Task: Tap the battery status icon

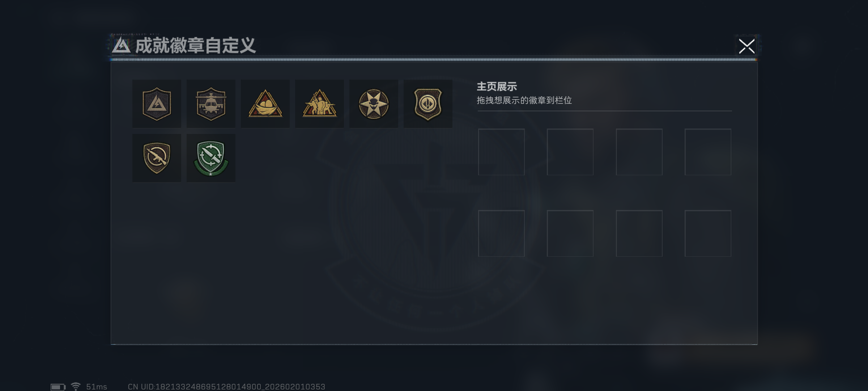Action: pos(58,387)
